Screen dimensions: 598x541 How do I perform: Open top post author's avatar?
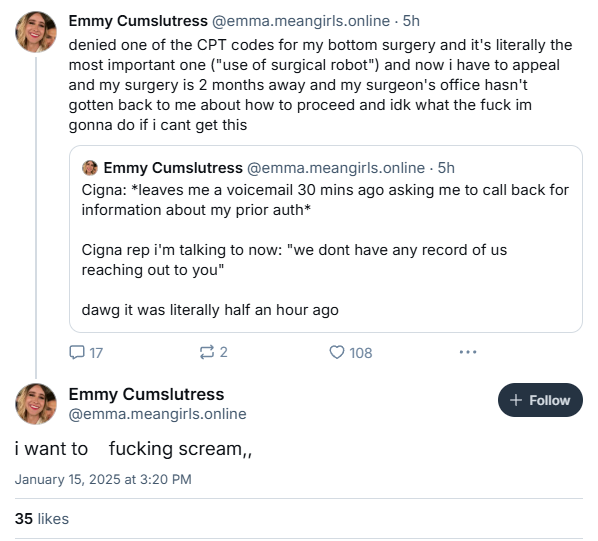point(36,32)
